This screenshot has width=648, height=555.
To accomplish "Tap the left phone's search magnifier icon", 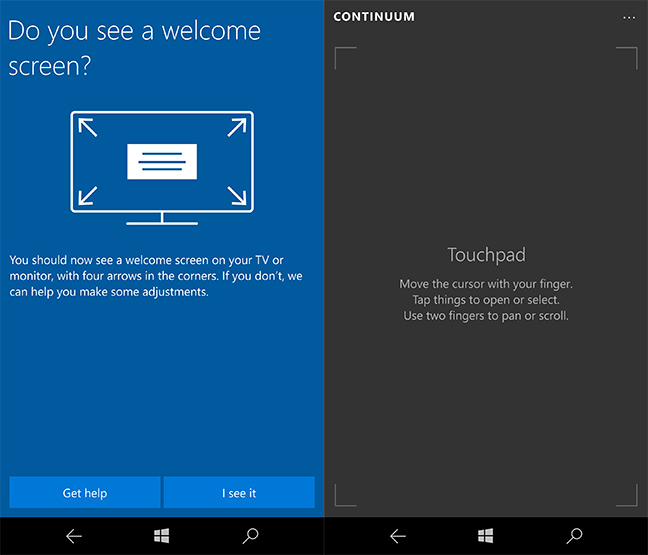I will (250, 536).
